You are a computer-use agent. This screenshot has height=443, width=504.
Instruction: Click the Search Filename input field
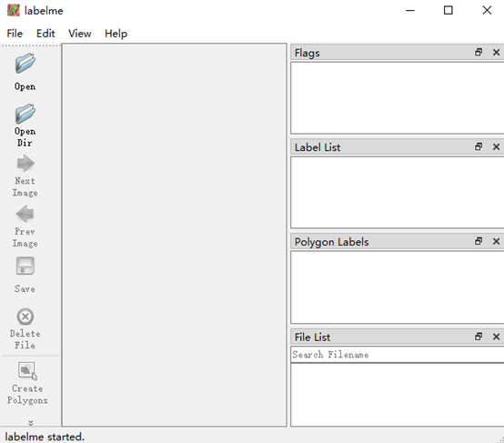[x=398, y=355]
